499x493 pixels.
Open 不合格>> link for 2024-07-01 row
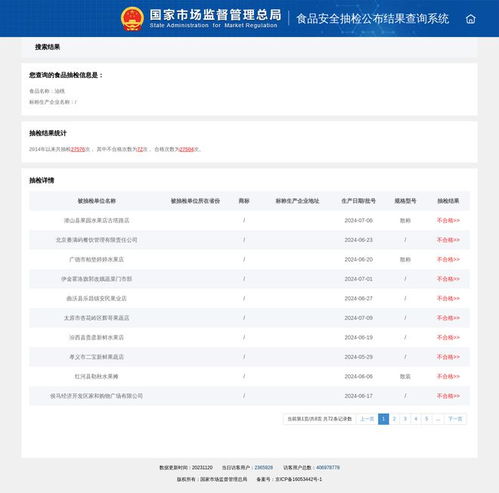(x=448, y=279)
